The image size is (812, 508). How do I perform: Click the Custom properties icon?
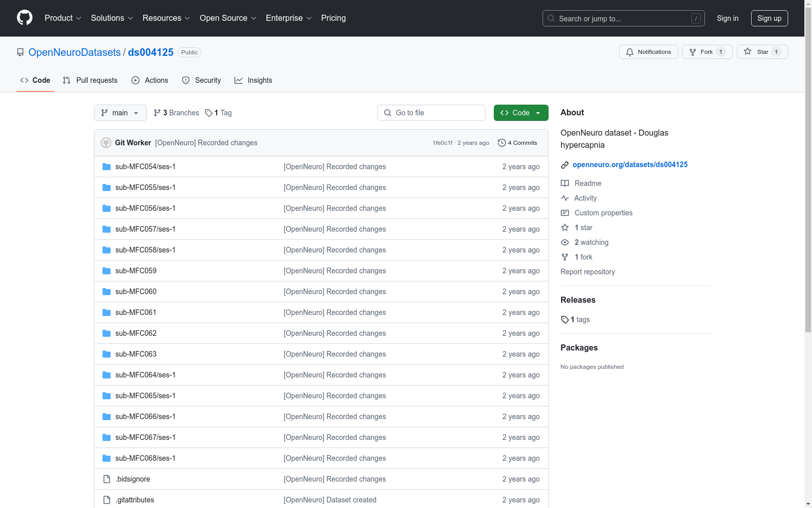click(565, 213)
